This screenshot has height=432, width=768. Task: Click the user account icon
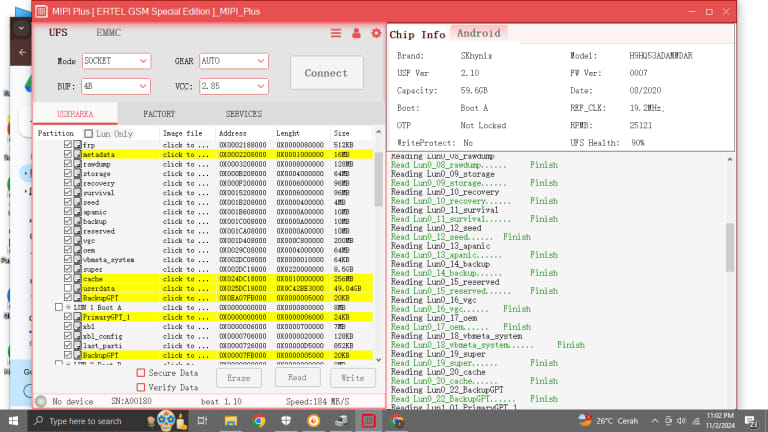(356, 33)
